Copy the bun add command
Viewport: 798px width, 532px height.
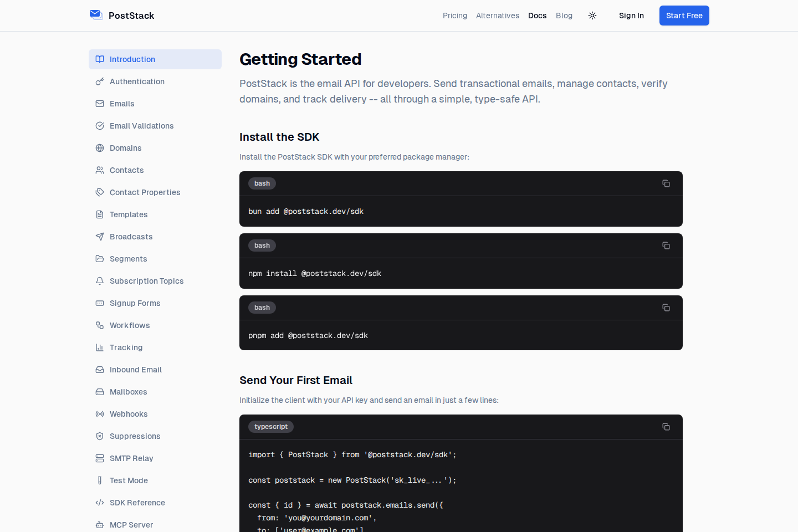666,183
